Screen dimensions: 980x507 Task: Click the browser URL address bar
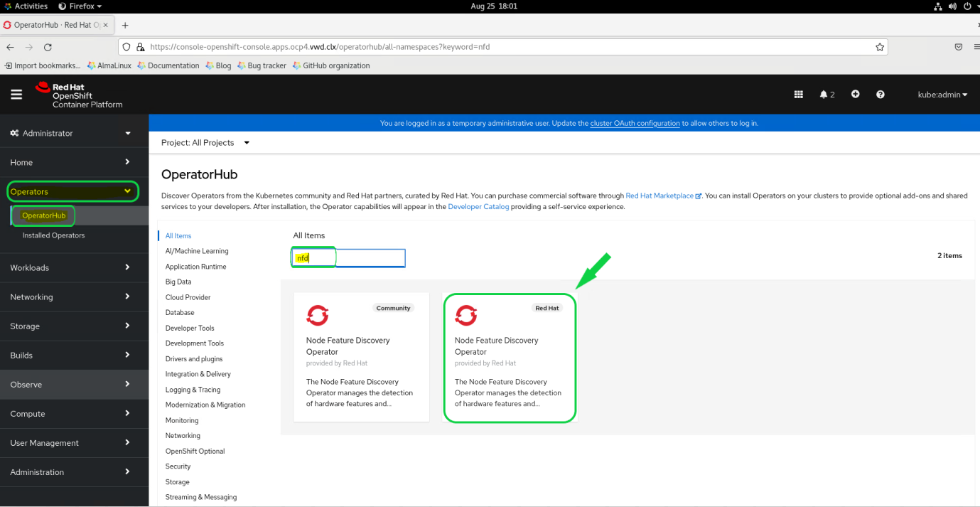tap(502, 47)
